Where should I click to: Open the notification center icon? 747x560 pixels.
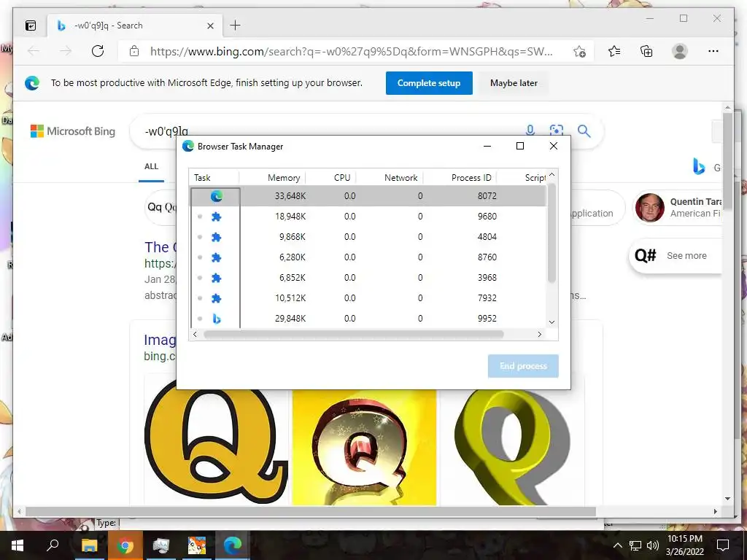[723, 545]
